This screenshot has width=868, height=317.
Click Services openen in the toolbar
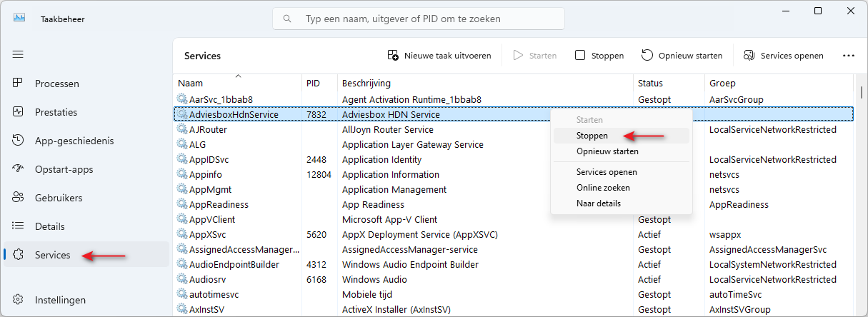(784, 55)
